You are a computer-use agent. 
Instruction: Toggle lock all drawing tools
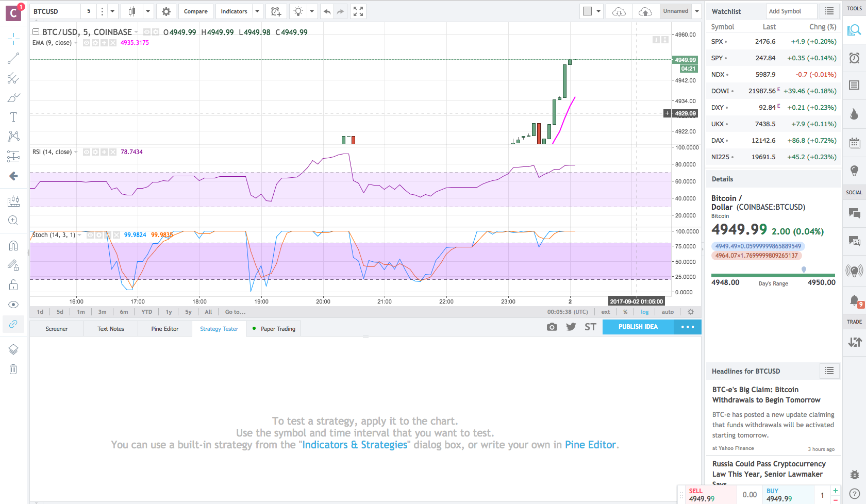tap(13, 285)
